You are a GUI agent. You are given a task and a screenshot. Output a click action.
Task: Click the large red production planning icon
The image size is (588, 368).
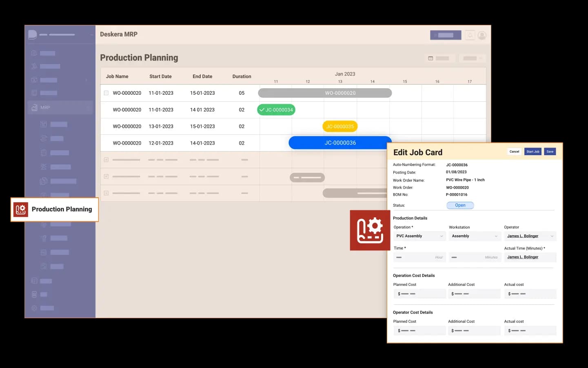tap(370, 230)
